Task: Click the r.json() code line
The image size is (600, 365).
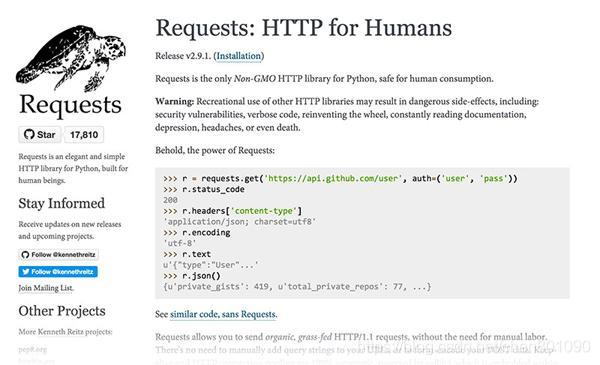Action: (x=192, y=276)
